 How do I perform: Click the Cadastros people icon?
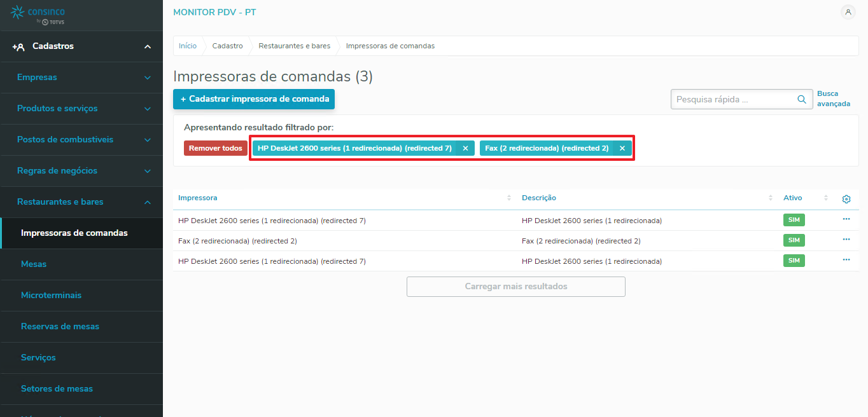(18, 46)
